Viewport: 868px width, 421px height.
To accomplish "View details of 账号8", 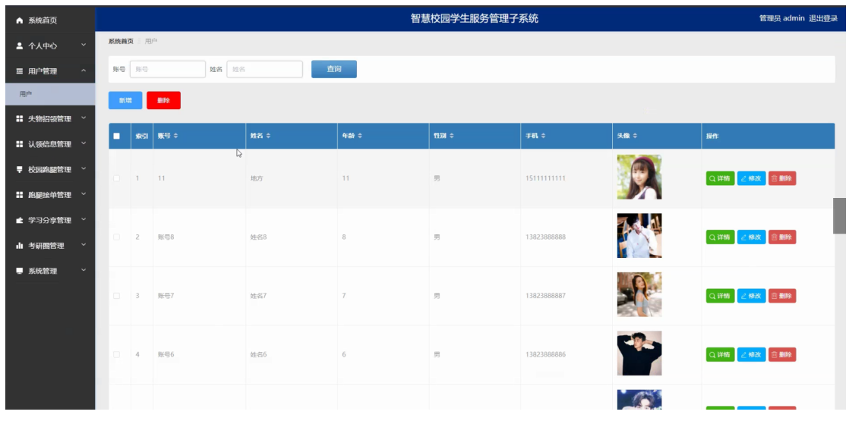I will (x=720, y=237).
